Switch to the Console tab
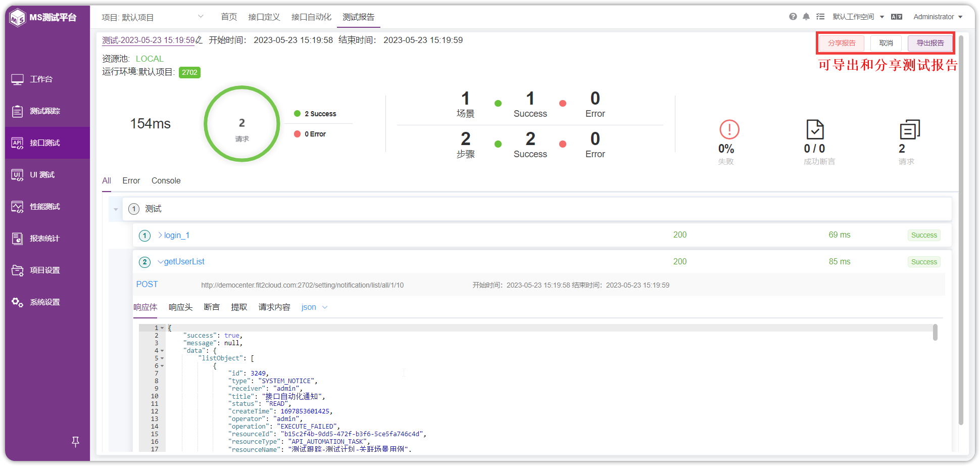The image size is (980, 466). 166,181
